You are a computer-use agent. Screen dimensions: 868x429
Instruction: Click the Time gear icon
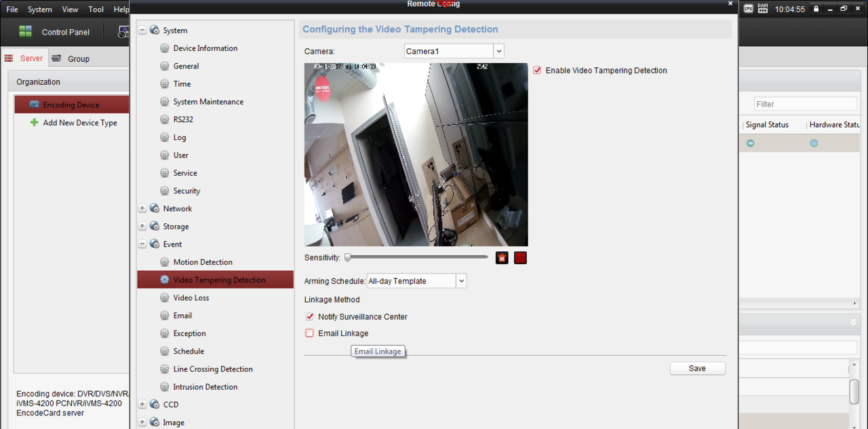pyautogui.click(x=164, y=83)
